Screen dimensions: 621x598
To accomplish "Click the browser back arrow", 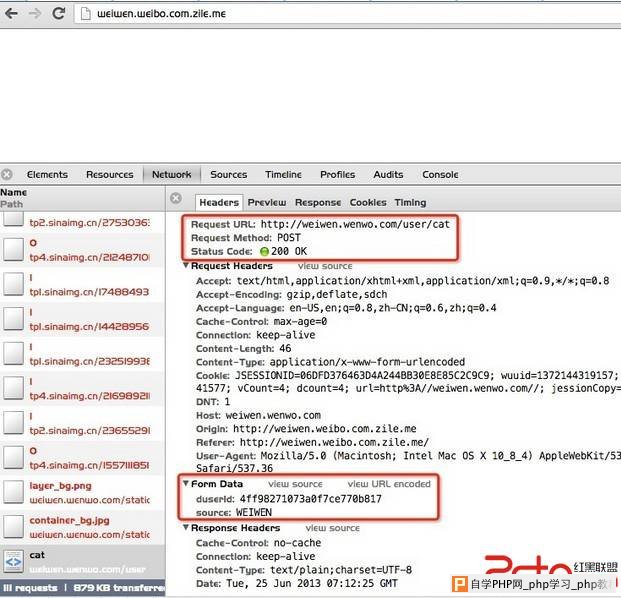I will (11, 13).
